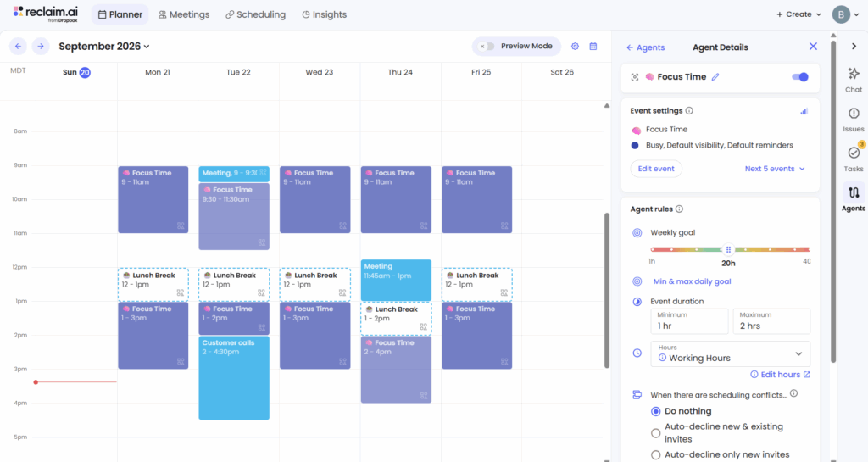
Task: Switch to the Planner tab
Action: point(120,14)
